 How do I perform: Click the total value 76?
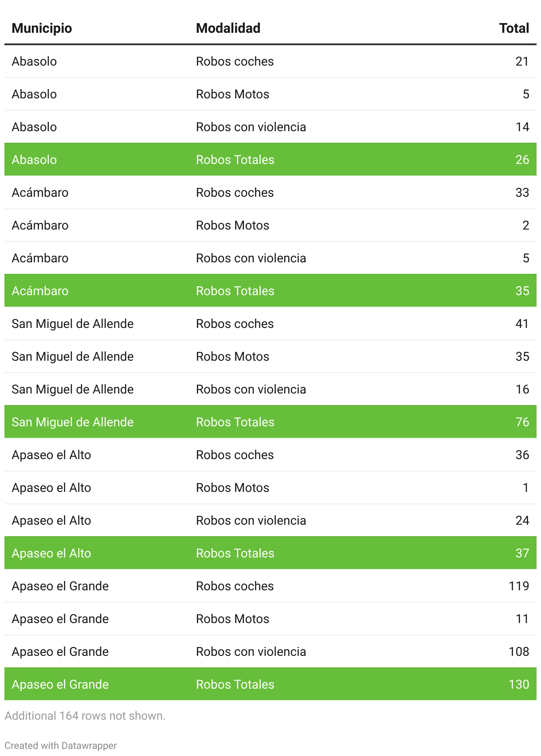tap(522, 422)
